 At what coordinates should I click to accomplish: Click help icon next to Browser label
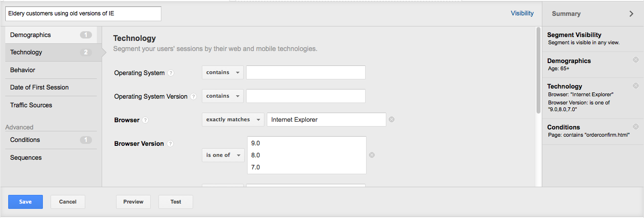click(145, 120)
